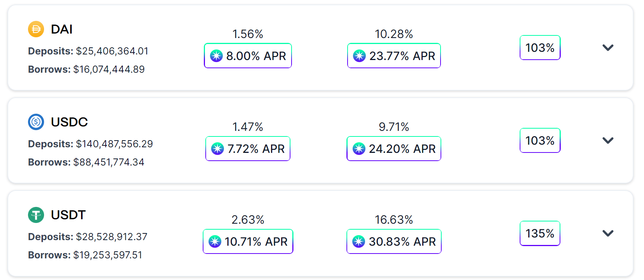Click the USDT Tether coin icon
Screen dimensions: 644x280
tap(36, 215)
